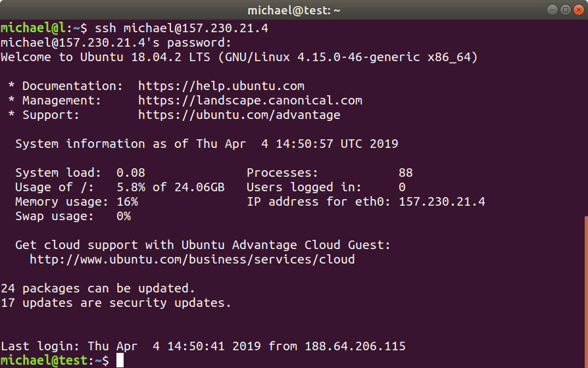Click the Welcome to Ubuntu 18.04.2 LTS line
Screen dimensions: 588x368
click(x=239, y=57)
